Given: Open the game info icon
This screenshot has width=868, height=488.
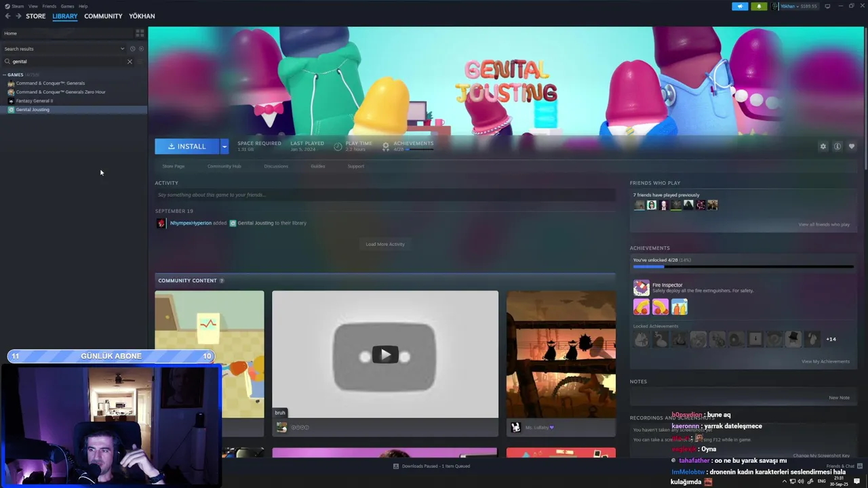Looking at the screenshot, I should tap(837, 146).
